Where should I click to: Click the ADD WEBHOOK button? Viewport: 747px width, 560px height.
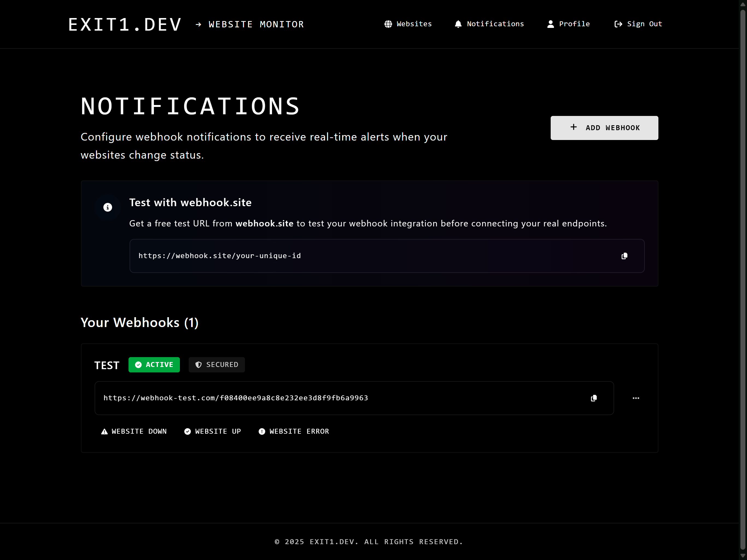(x=604, y=128)
